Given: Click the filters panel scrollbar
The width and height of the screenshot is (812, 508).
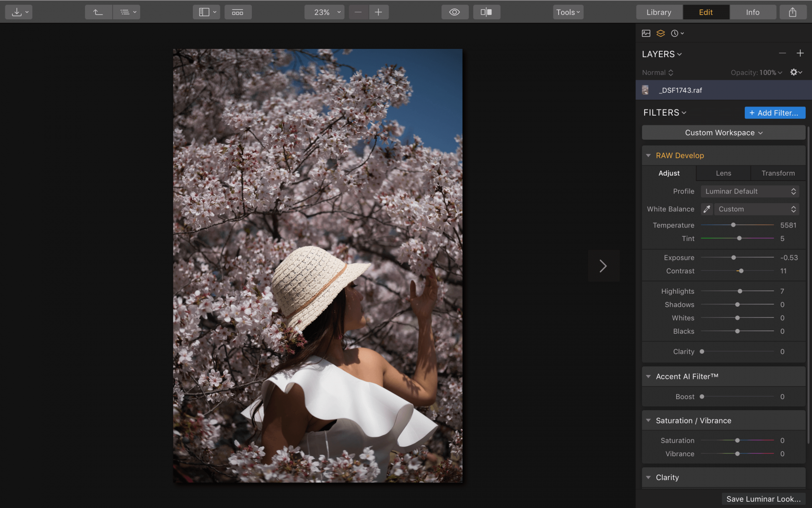Looking at the screenshot, I should [x=809, y=285].
